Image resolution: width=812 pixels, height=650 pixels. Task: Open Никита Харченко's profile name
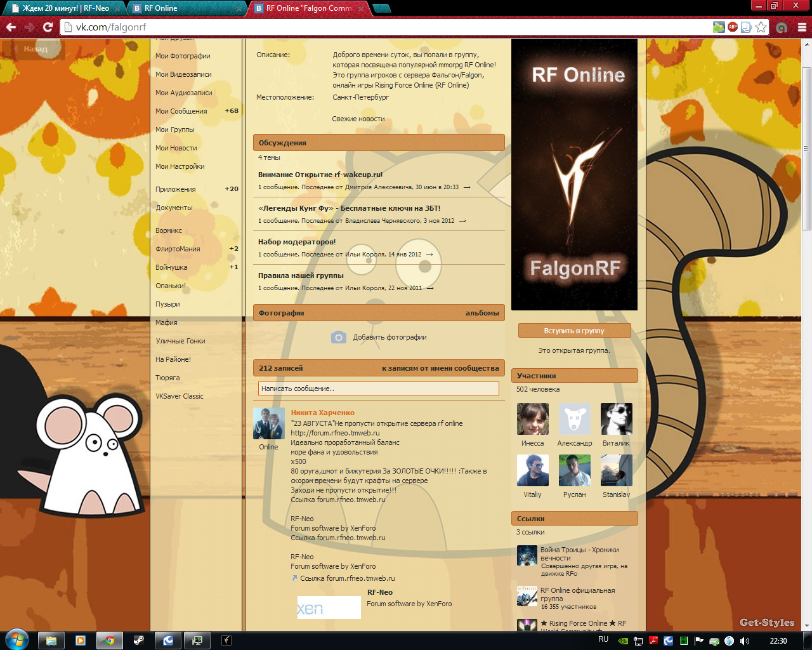click(x=322, y=413)
